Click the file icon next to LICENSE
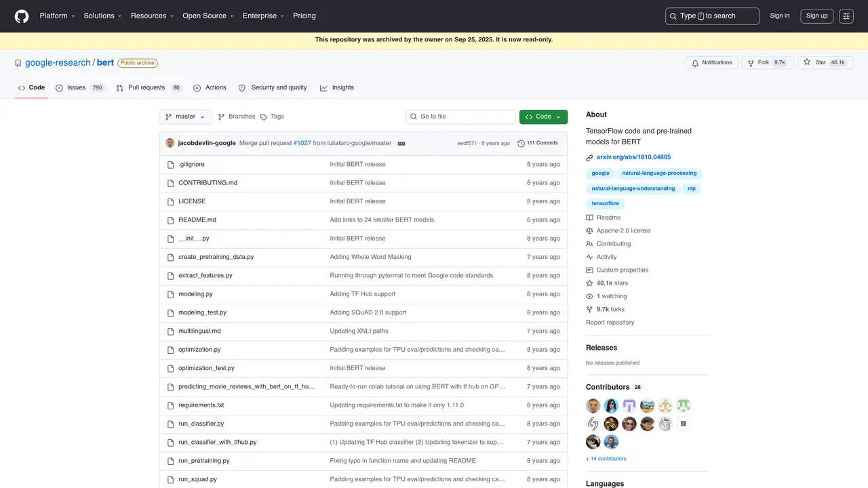This screenshot has height=488, width=868. tap(172, 201)
